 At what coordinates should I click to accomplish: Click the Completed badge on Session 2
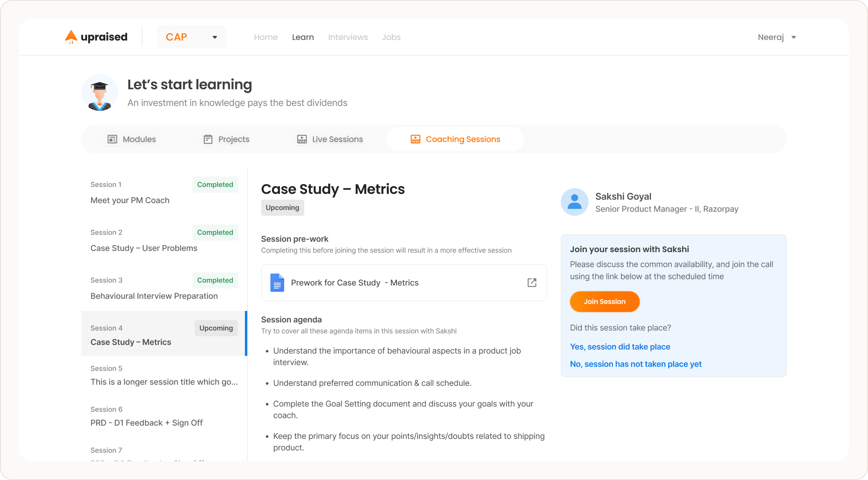pos(215,233)
